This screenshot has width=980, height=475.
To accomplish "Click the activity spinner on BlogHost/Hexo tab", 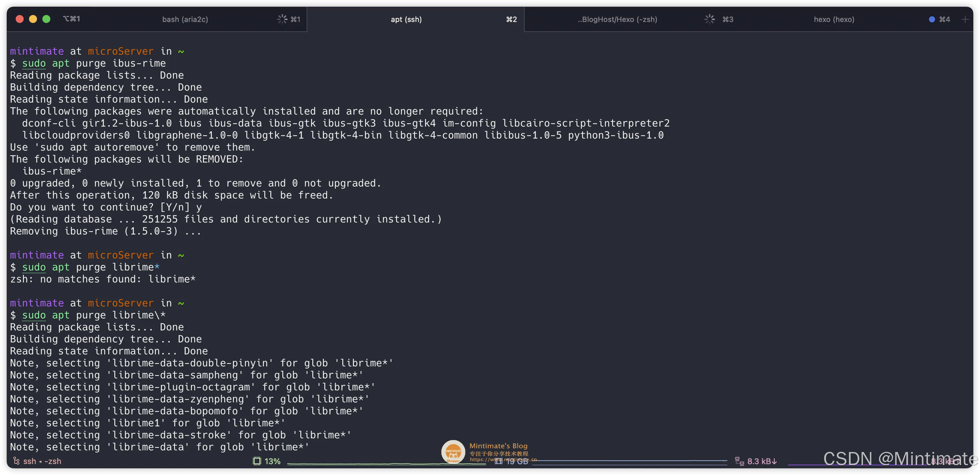I will 710,19.
